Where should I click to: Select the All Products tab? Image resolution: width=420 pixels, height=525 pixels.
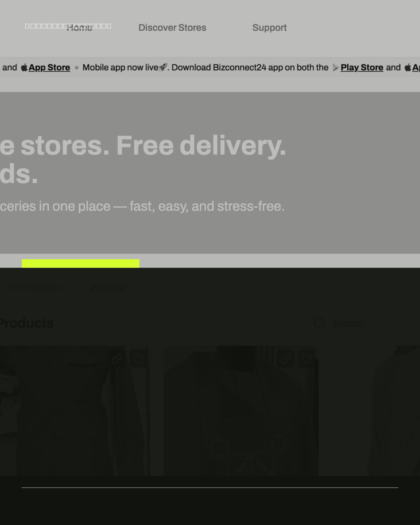33,287
